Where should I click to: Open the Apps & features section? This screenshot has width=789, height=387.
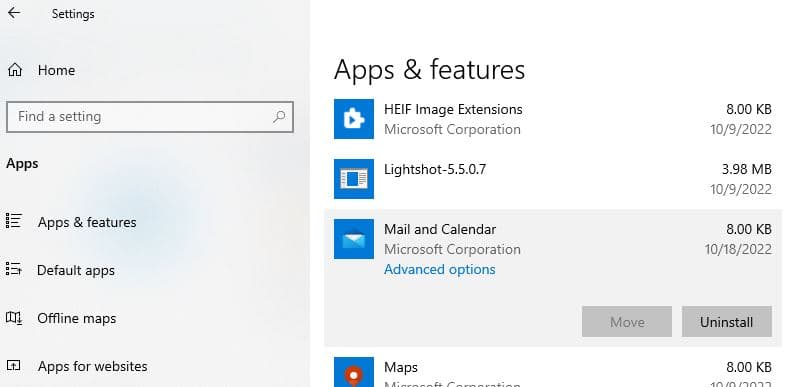click(x=87, y=222)
